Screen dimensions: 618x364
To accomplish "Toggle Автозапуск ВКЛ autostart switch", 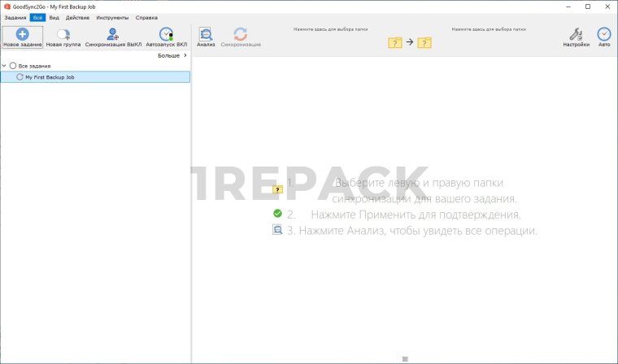I will pos(166,34).
